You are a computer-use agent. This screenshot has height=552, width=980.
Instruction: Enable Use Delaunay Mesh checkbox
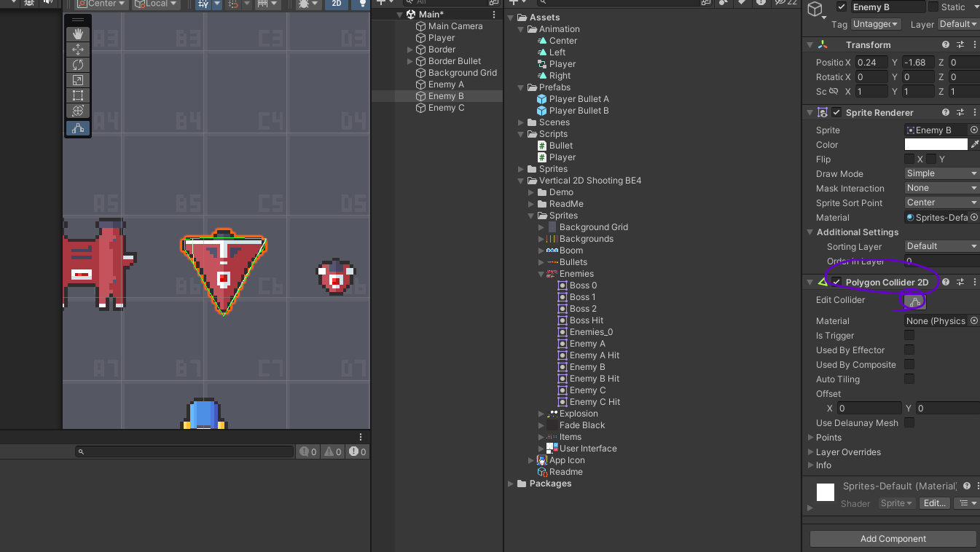pyautogui.click(x=909, y=423)
